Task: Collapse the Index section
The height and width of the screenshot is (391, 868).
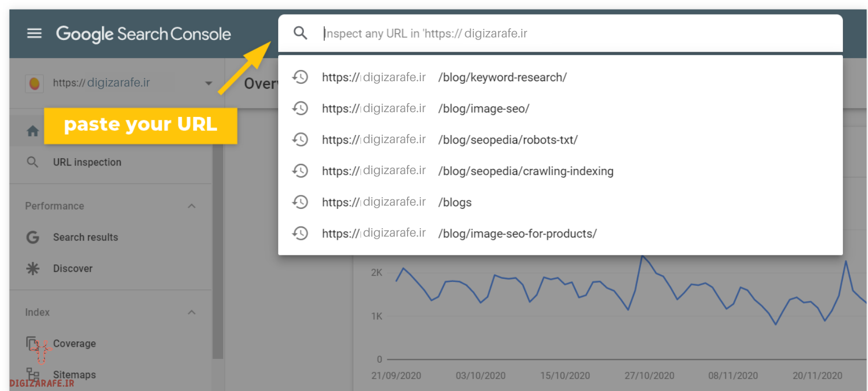Action: coord(192,312)
